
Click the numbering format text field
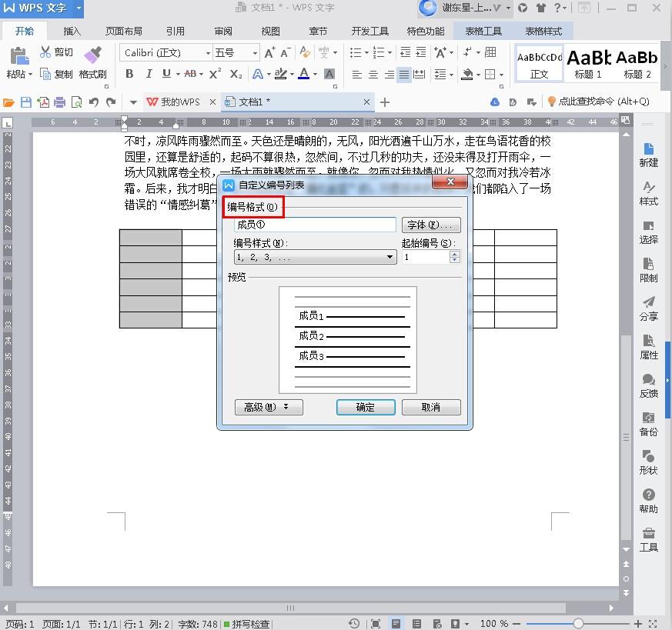click(x=315, y=225)
